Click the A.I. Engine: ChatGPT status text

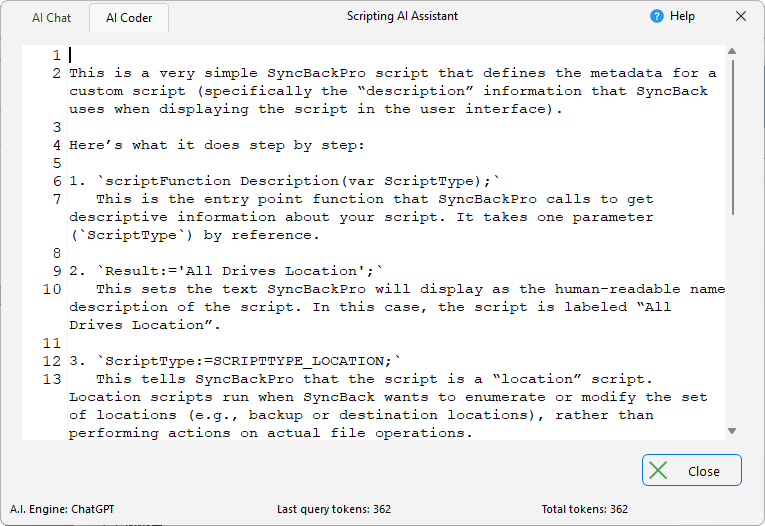[62, 509]
